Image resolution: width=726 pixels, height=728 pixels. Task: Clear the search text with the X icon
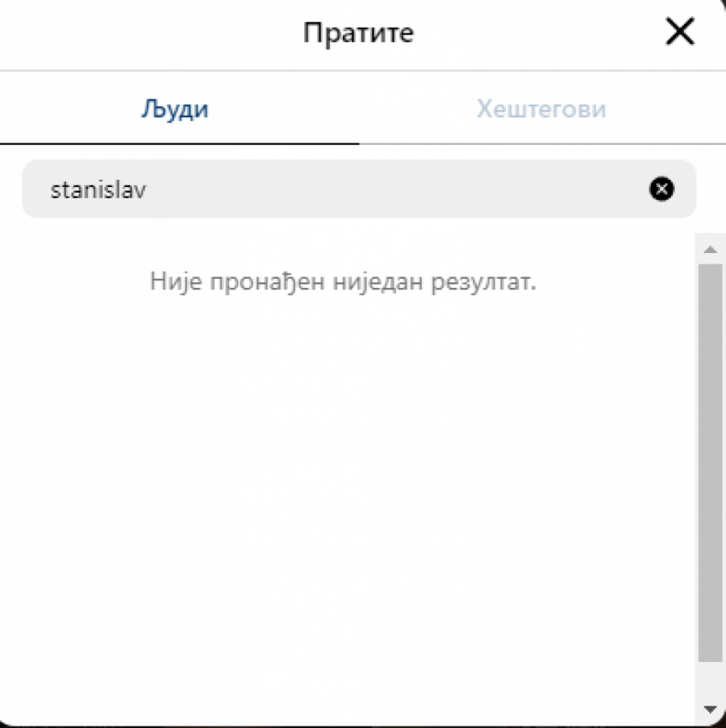coord(661,189)
